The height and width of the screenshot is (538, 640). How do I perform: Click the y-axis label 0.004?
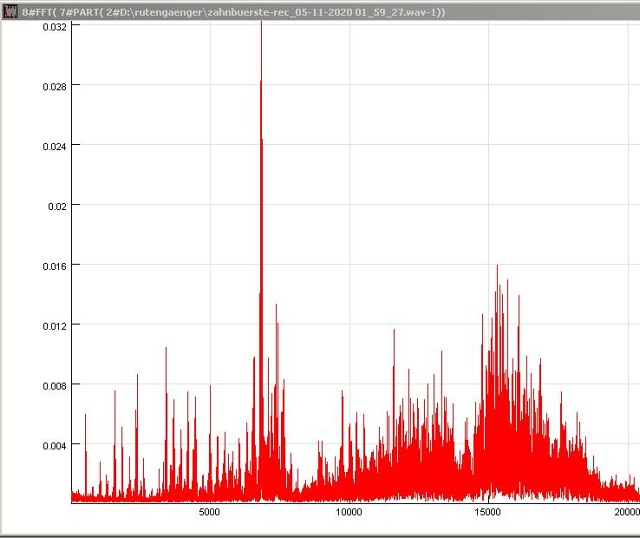(x=54, y=446)
